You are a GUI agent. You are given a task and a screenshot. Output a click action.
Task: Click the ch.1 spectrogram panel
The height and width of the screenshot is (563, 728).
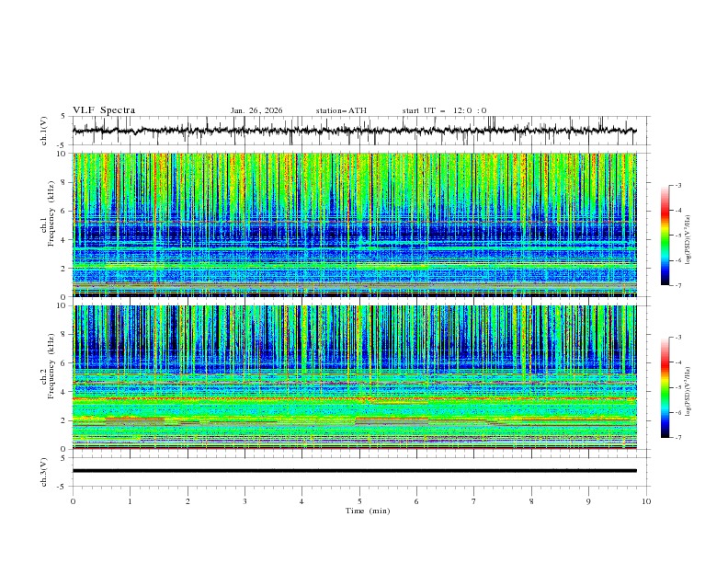(x=355, y=224)
